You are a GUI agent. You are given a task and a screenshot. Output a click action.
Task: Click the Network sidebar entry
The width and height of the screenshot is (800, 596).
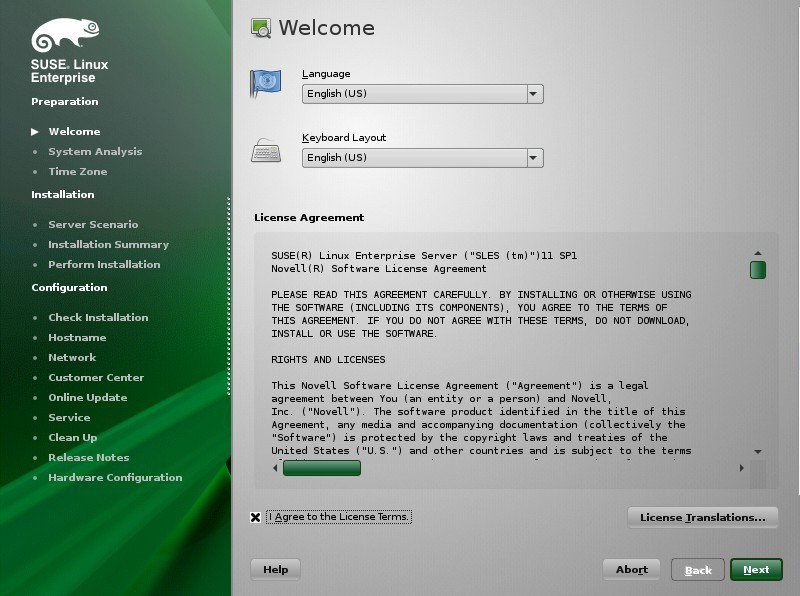pyautogui.click(x=72, y=357)
